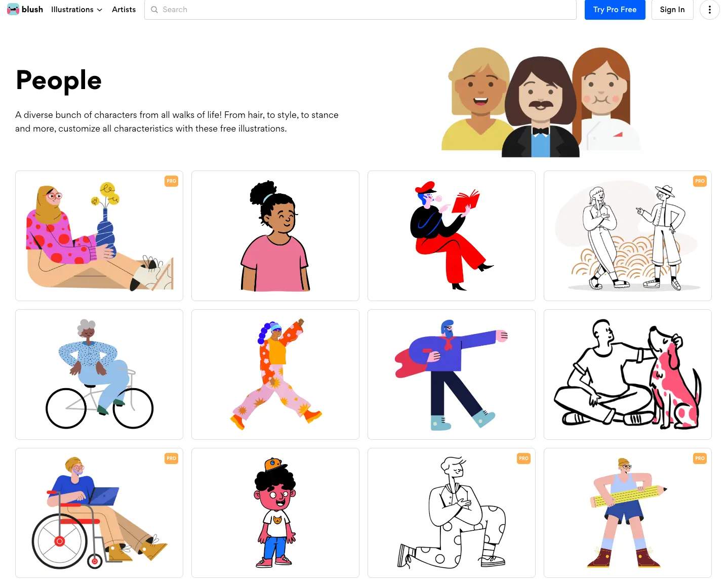
Task: Open the three-dot more options menu
Action: click(x=709, y=10)
